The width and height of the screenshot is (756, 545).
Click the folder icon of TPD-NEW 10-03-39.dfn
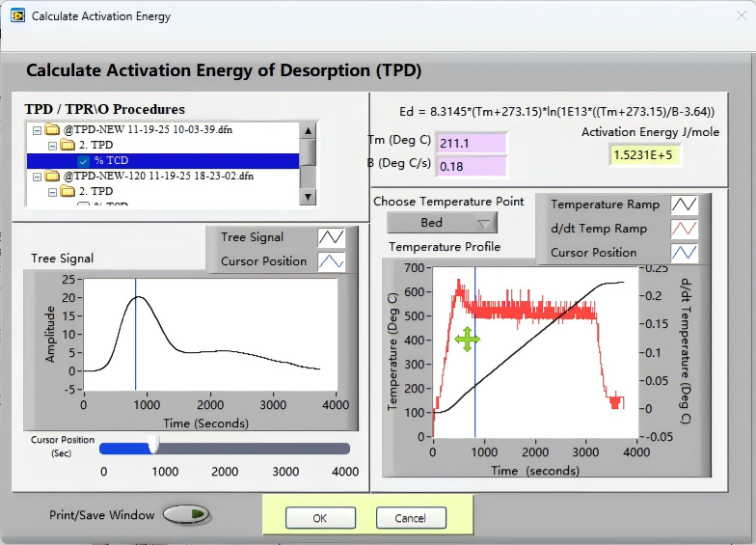point(52,129)
